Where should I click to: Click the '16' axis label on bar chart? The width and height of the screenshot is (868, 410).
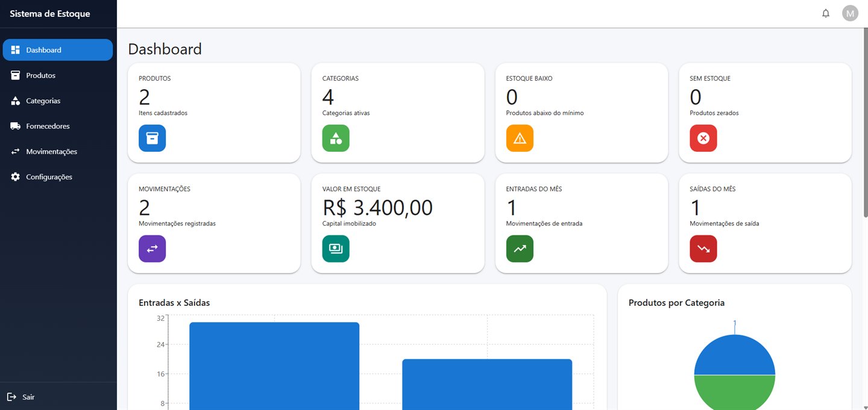coord(160,373)
